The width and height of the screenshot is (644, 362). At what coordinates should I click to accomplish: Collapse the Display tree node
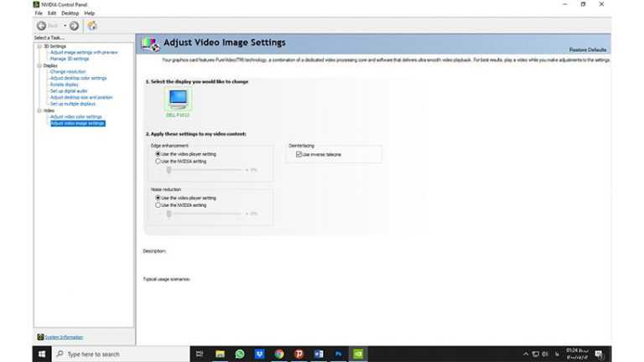point(39,65)
